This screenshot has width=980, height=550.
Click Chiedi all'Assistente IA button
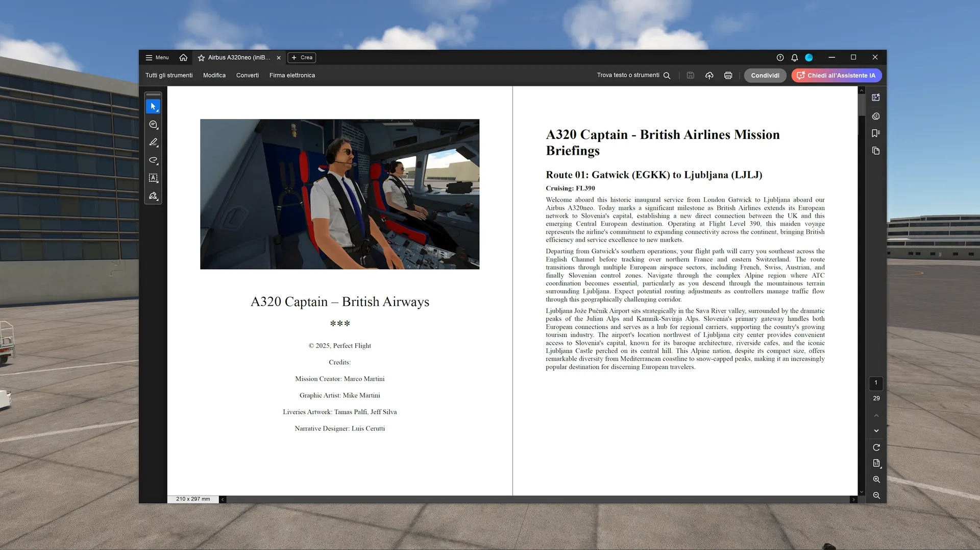coord(837,76)
